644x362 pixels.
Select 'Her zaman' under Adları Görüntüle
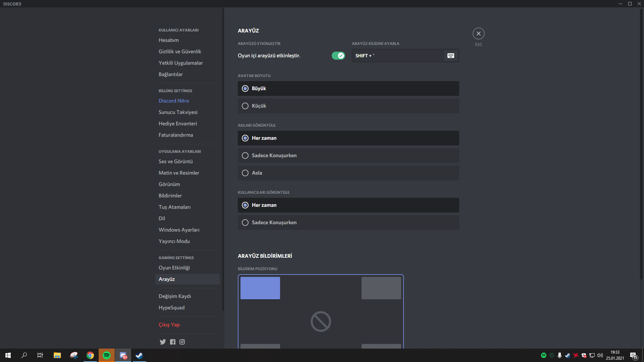(348, 138)
